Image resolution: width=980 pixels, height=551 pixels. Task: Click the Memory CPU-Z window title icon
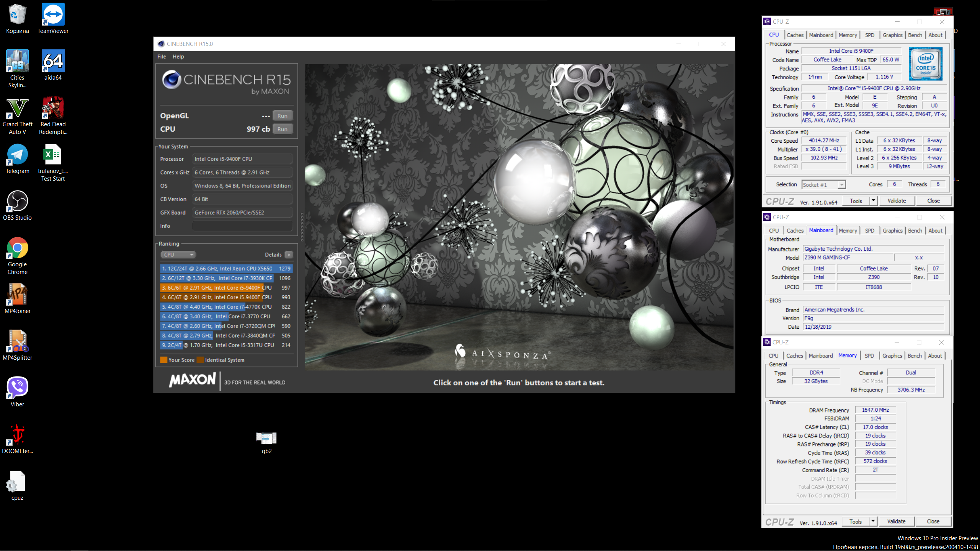[767, 342]
